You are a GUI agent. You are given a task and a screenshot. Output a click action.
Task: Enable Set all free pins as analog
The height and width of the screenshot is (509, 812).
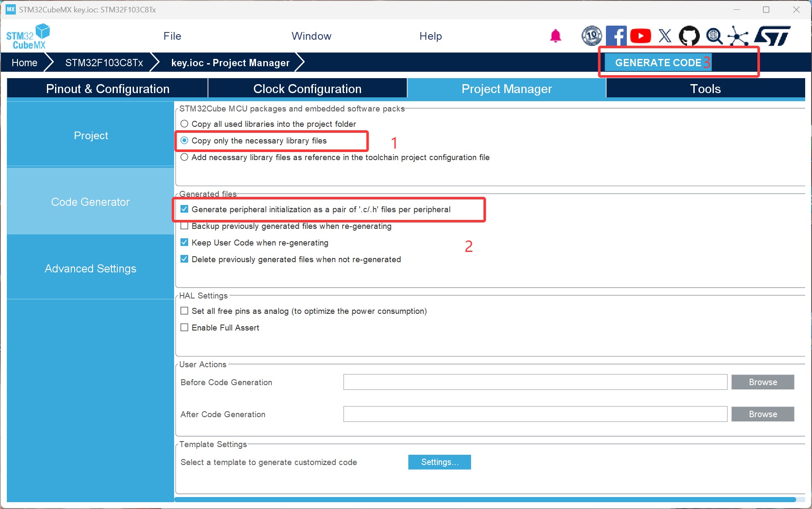tap(184, 311)
